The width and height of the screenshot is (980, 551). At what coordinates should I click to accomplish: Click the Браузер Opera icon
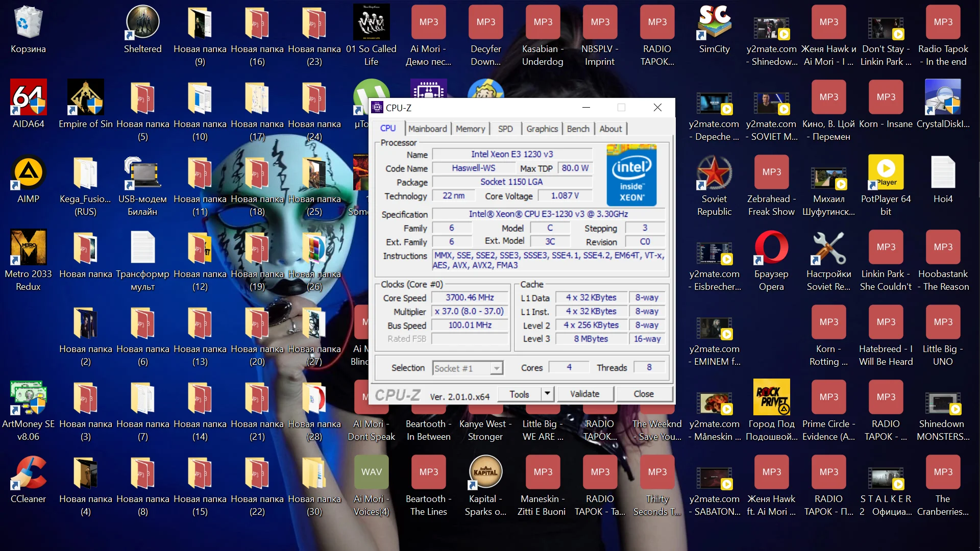771,247
